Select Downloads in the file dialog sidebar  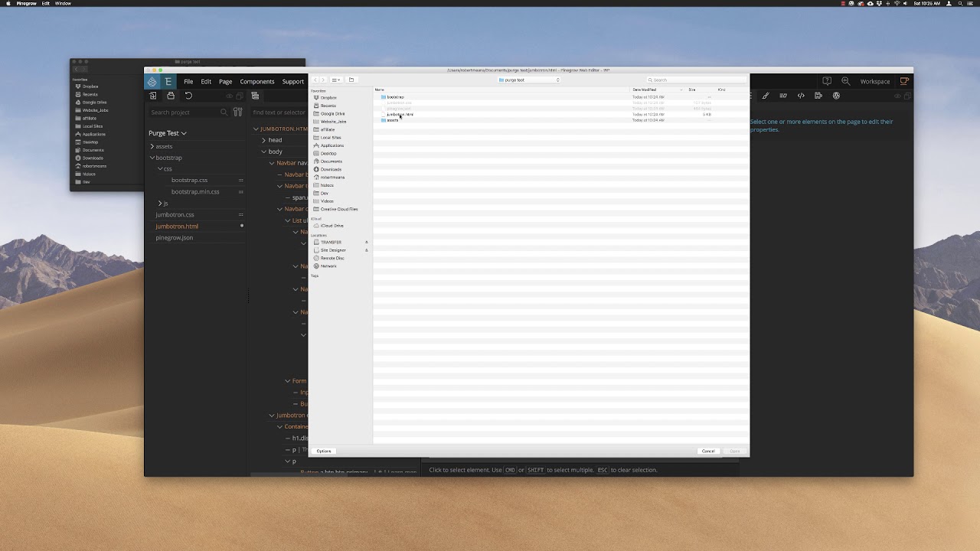[331, 169]
